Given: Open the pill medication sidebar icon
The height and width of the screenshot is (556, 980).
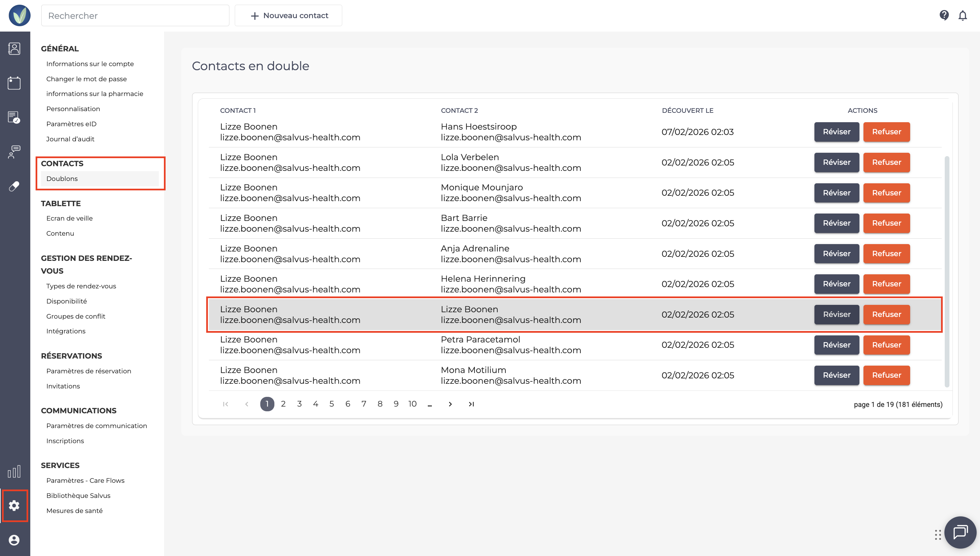Looking at the screenshot, I should 14,186.
